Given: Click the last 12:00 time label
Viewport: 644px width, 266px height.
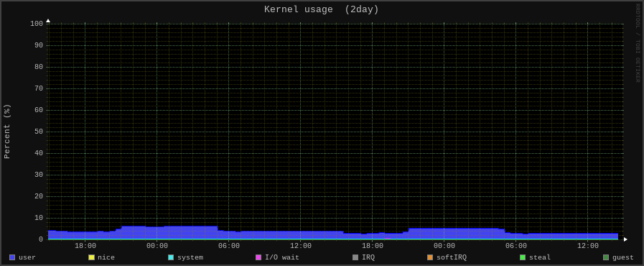Looking at the screenshot, I should tap(588, 246).
